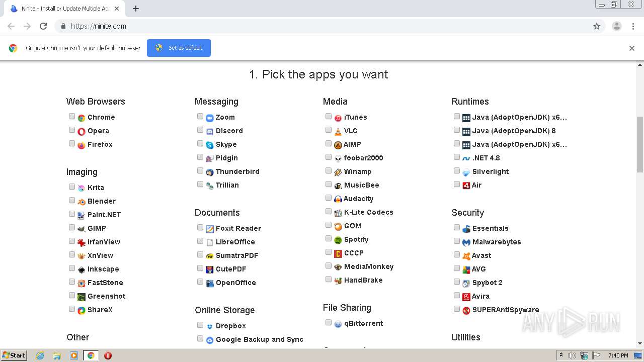
Task: Click the Essentials label under Security
Action: point(491,229)
